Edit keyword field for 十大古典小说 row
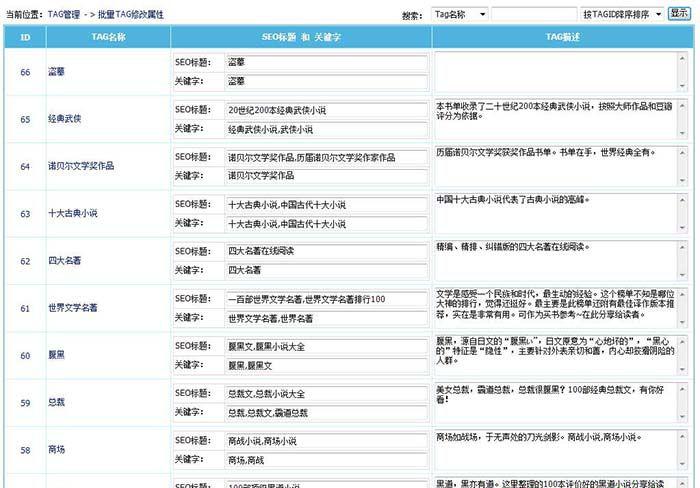Viewport: 700px width, 488px height. coord(327,224)
